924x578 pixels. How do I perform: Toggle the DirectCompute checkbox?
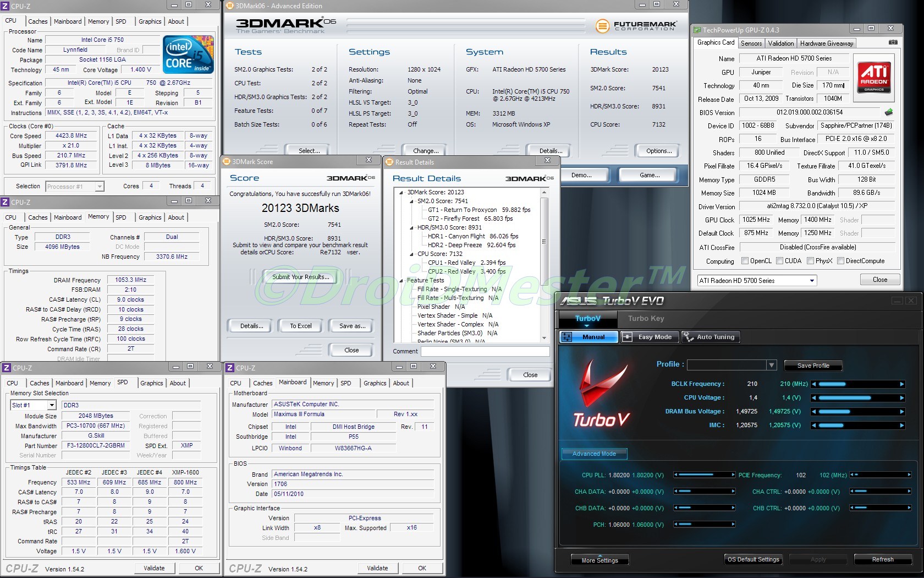tap(840, 261)
